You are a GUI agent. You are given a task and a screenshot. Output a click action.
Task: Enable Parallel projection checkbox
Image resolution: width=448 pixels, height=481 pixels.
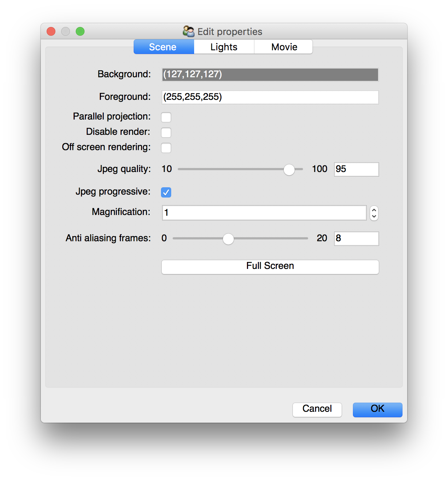(166, 117)
